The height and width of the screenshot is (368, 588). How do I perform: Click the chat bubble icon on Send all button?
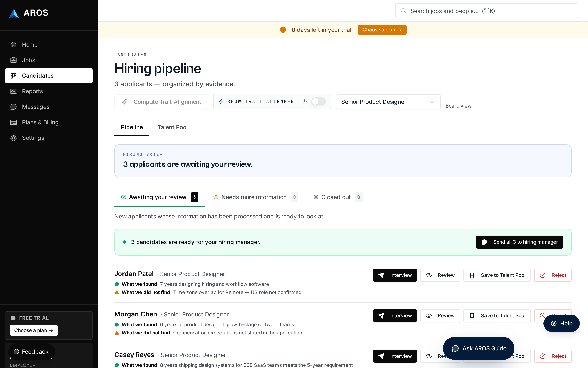(484, 242)
